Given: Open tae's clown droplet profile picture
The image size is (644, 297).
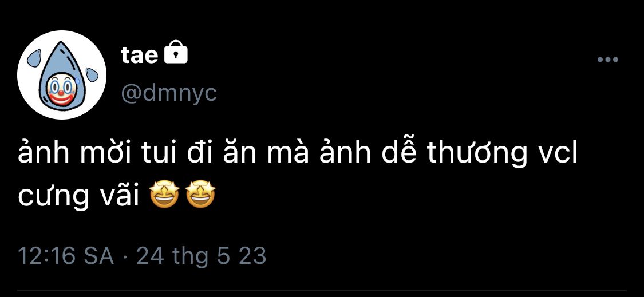Looking at the screenshot, I should 62,75.
